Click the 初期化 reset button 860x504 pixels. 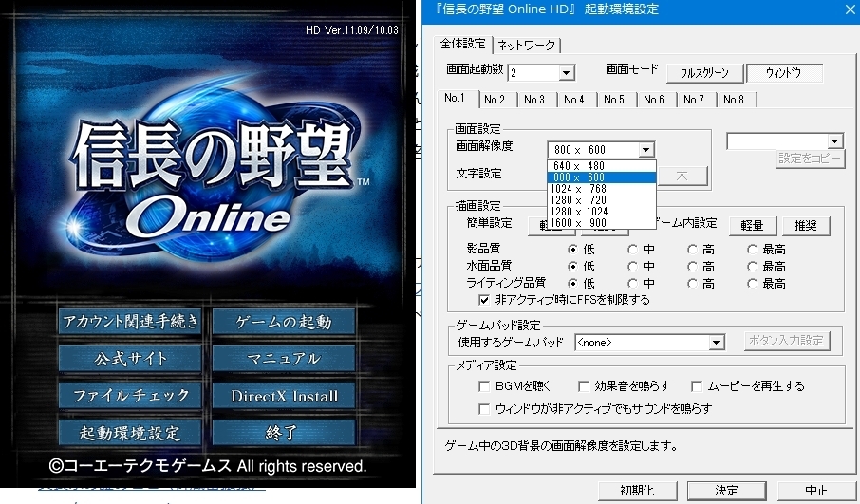637,491
